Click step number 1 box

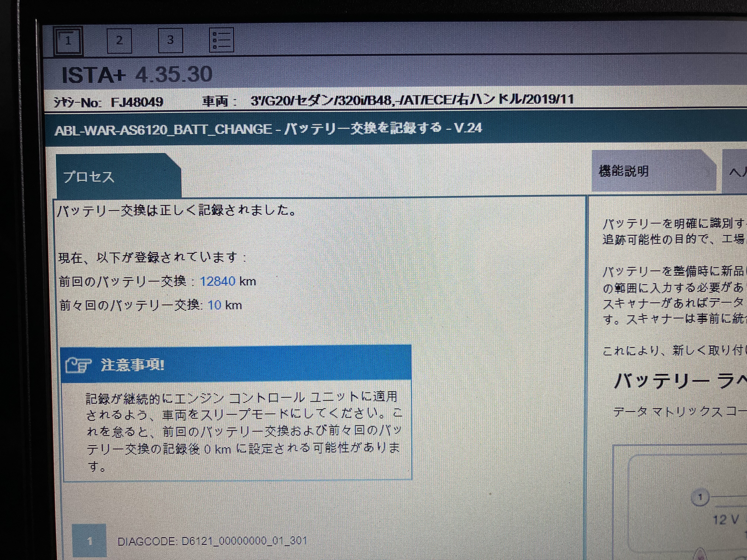coord(89,541)
